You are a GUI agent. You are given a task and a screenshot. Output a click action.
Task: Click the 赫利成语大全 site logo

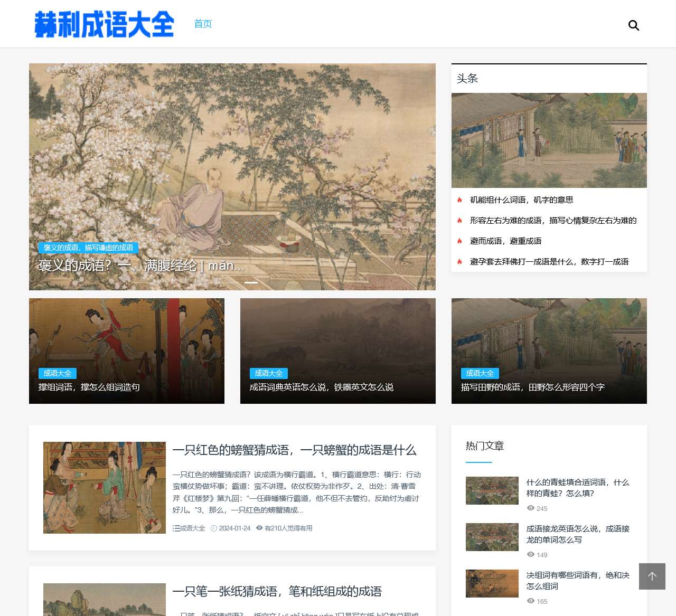pos(104,24)
